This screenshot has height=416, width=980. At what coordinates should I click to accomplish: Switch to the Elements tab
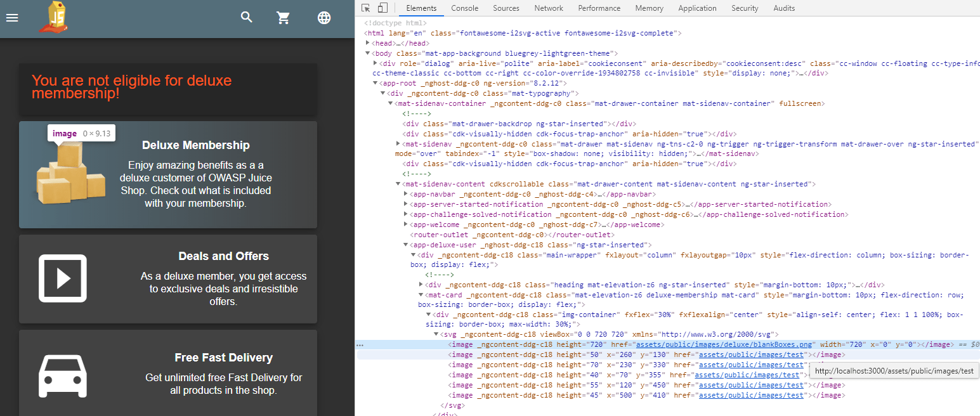point(421,8)
